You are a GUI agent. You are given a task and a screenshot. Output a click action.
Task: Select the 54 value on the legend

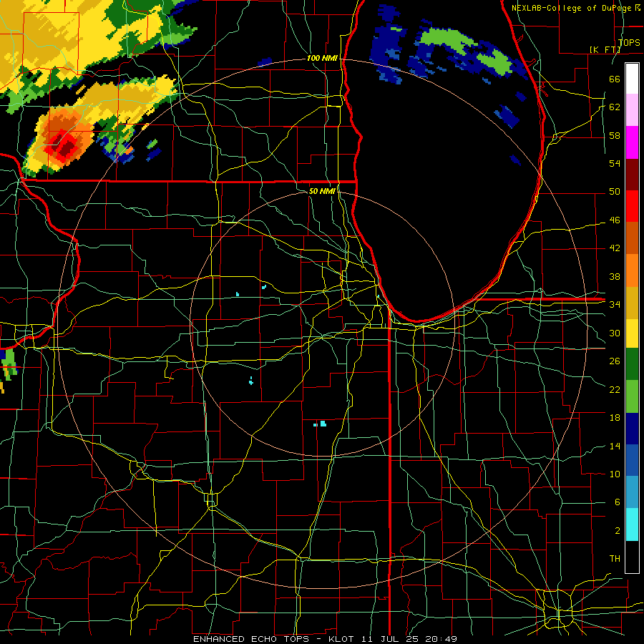(x=615, y=163)
